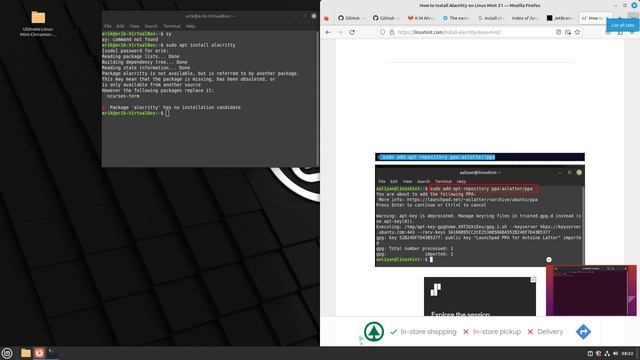The height and width of the screenshot is (360, 640).
Task: Click the article's terminal screenshot image
Action: click(480, 216)
